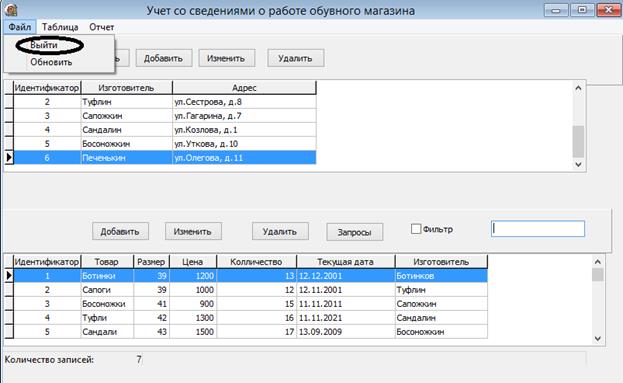Click Удалить above the products table
Image resolution: width=623 pixels, height=383 pixels.
[280, 231]
